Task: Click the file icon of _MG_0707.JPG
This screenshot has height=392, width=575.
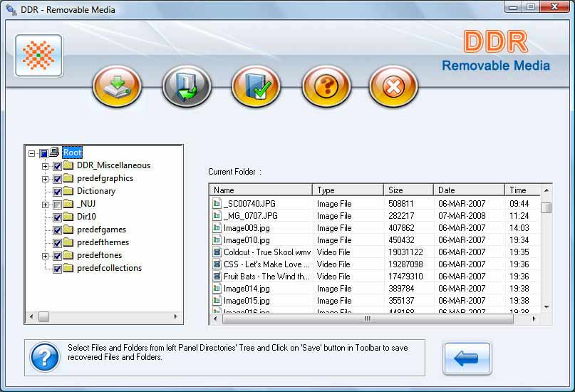Action: click(217, 216)
